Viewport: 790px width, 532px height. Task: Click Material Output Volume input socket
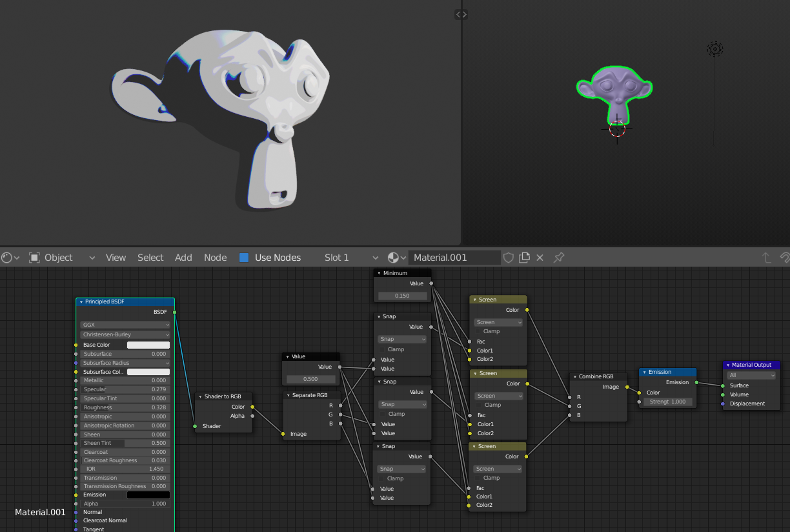tap(722, 394)
